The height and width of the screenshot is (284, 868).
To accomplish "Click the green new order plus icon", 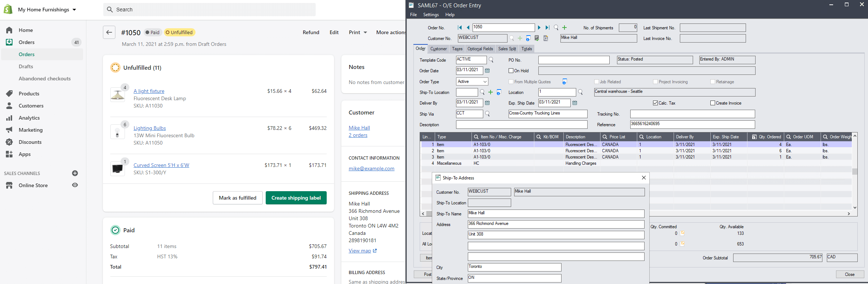I will 564,28.
